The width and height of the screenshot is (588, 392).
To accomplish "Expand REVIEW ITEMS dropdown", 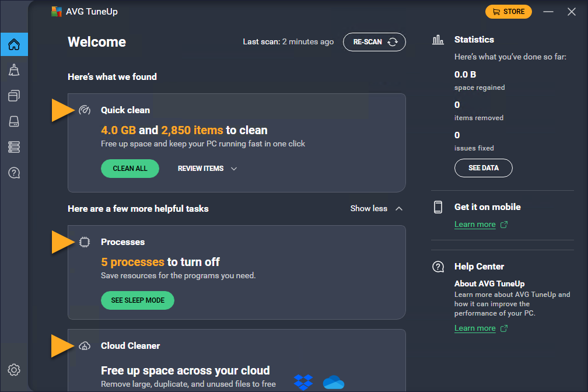I will [208, 169].
